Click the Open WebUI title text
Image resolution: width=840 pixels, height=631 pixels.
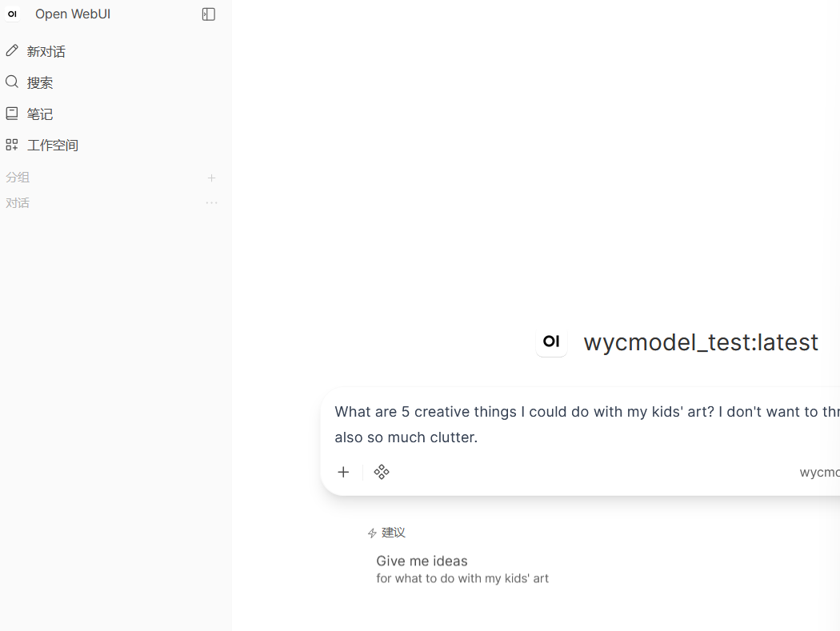(x=73, y=14)
